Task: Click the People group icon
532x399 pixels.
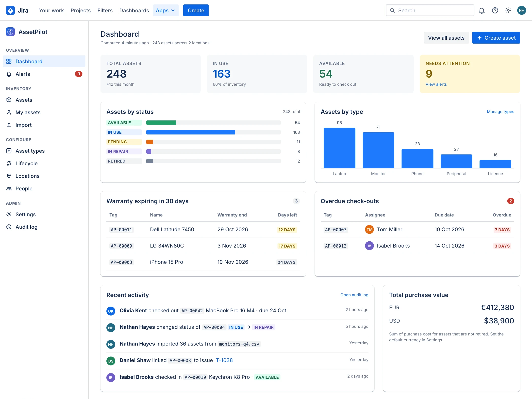Action: point(9,188)
